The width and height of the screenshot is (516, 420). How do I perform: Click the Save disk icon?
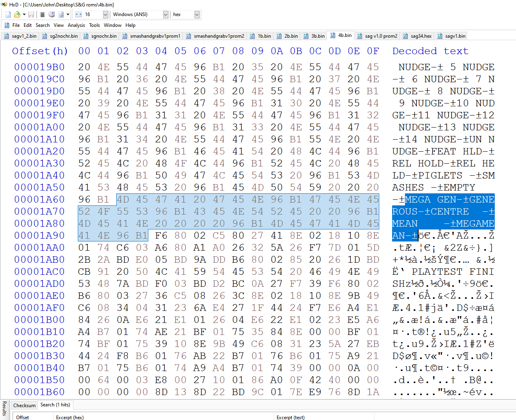click(x=31, y=14)
